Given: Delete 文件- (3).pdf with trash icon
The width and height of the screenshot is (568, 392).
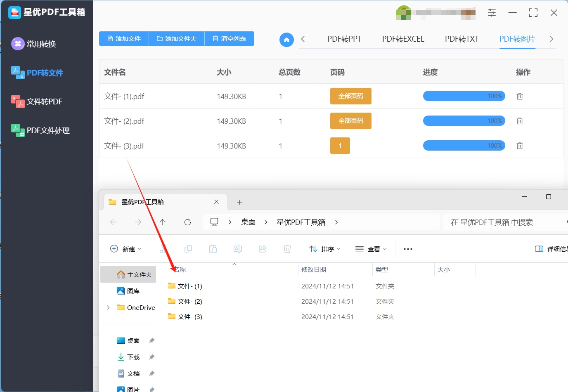Looking at the screenshot, I should [x=520, y=146].
